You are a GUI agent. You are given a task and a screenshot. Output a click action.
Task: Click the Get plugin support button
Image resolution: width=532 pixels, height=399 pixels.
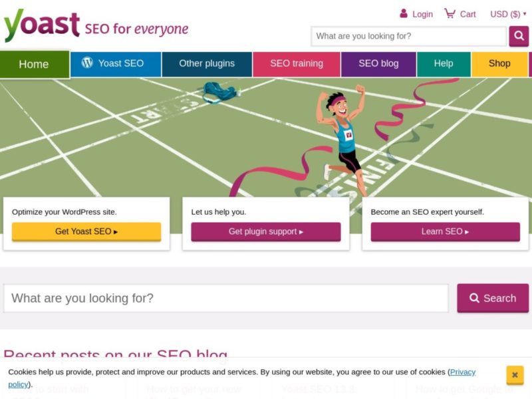[266, 231]
